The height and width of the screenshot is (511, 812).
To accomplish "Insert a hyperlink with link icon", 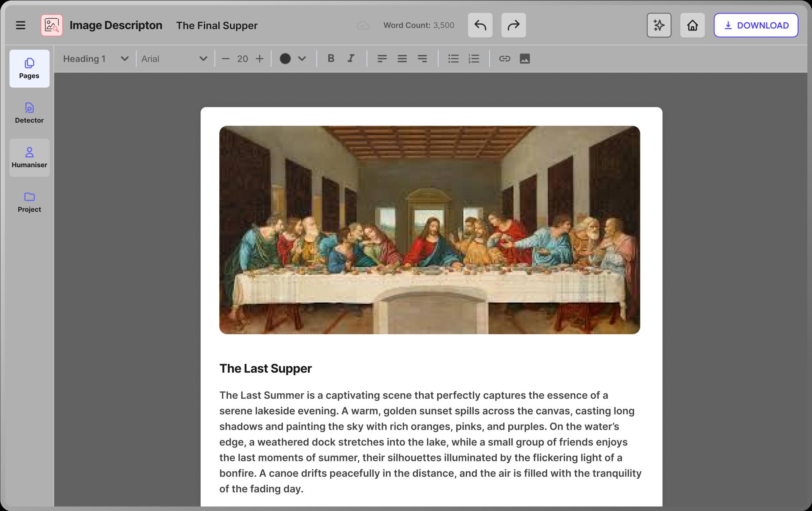I will (x=504, y=59).
